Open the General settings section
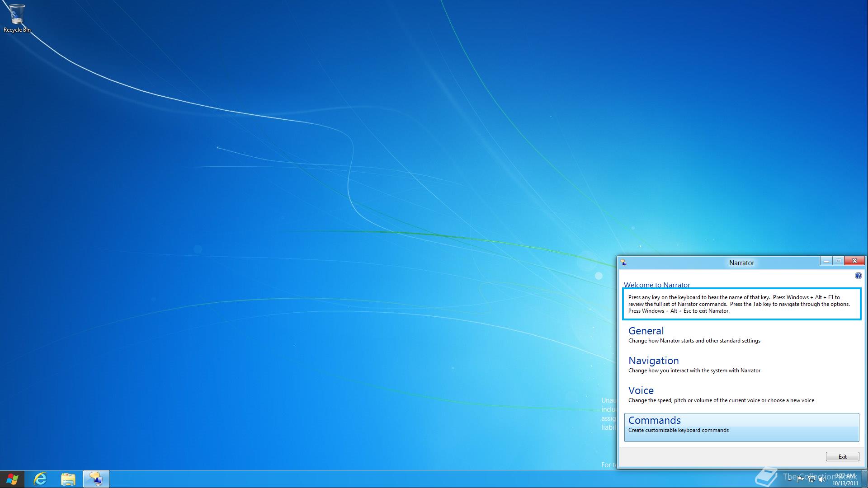This screenshot has width=868, height=488. tap(741, 335)
